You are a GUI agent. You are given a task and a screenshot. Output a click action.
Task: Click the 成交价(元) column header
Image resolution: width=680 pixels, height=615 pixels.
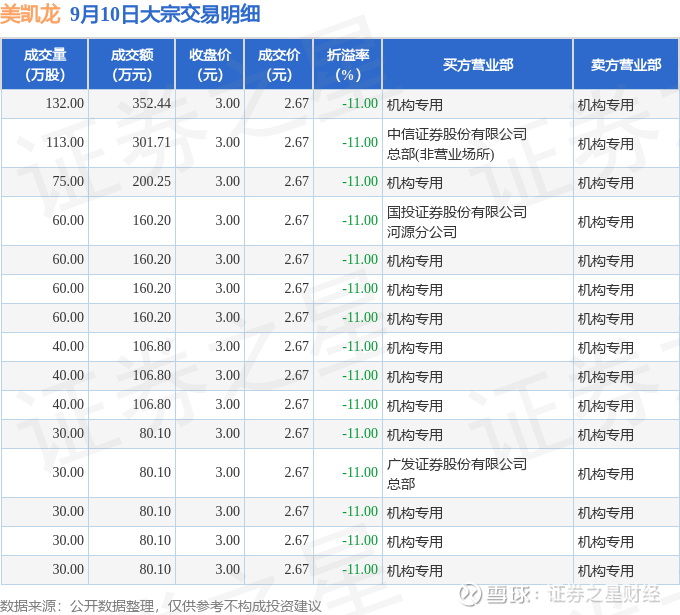pyautogui.click(x=279, y=64)
